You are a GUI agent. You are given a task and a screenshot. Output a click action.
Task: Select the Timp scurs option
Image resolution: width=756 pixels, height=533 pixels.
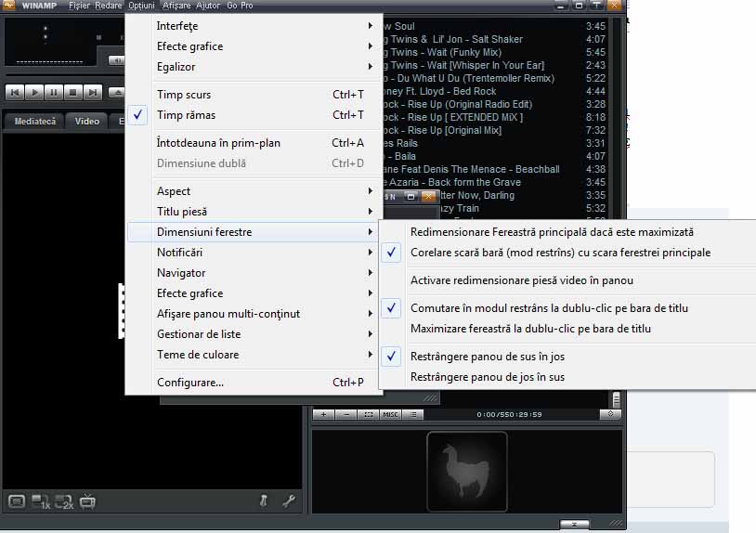(x=254, y=95)
